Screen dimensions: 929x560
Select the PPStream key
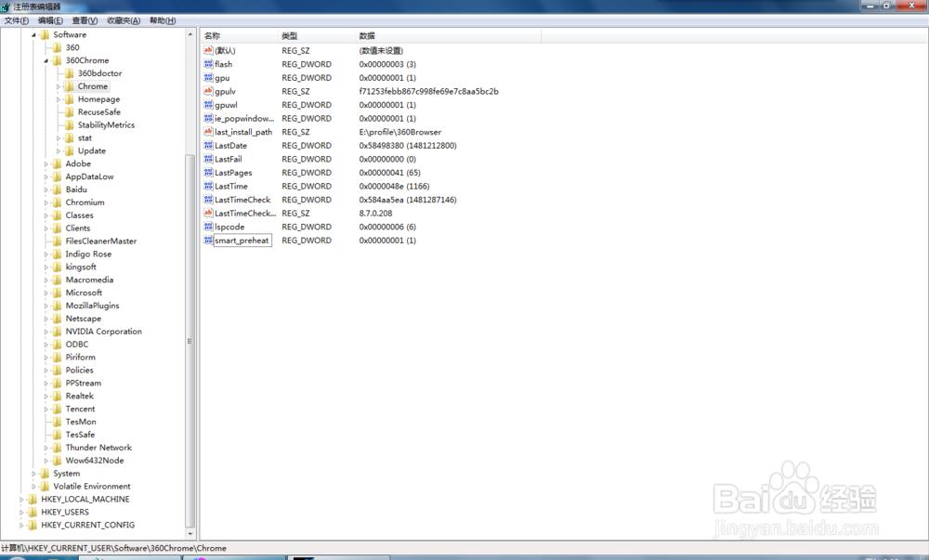[x=83, y=383]
